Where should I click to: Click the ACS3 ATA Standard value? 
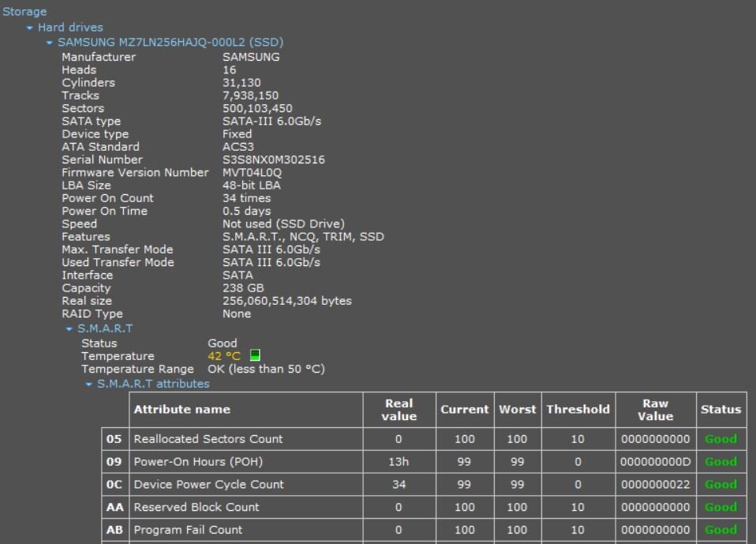(x=238, y=147)
